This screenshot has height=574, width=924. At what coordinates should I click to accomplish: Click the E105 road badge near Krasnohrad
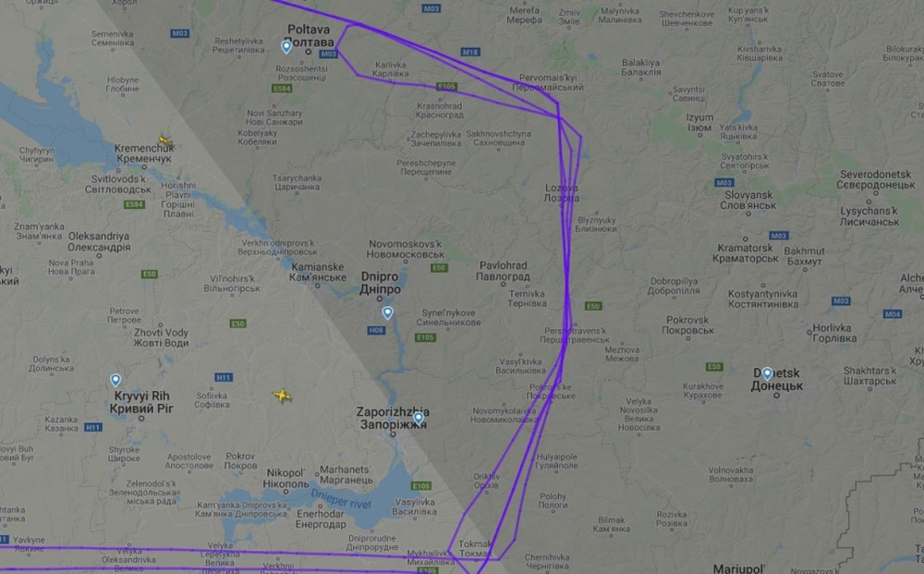446,87
